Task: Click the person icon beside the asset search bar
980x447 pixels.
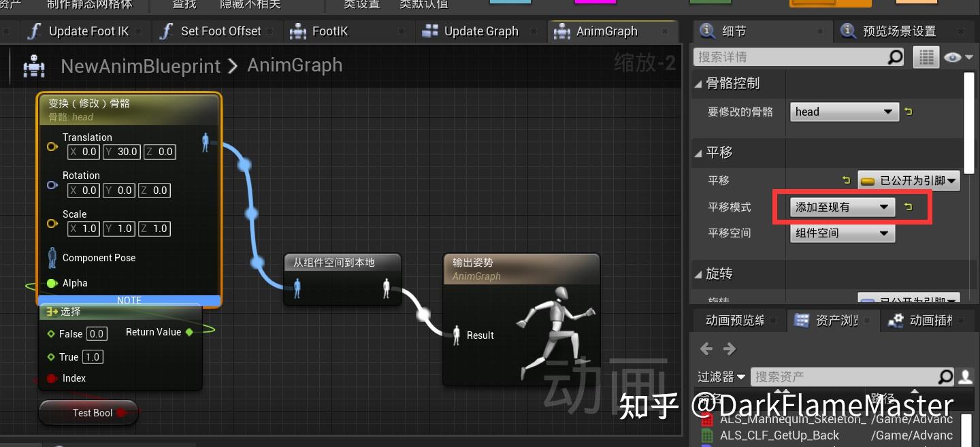Action: (966, 376)
